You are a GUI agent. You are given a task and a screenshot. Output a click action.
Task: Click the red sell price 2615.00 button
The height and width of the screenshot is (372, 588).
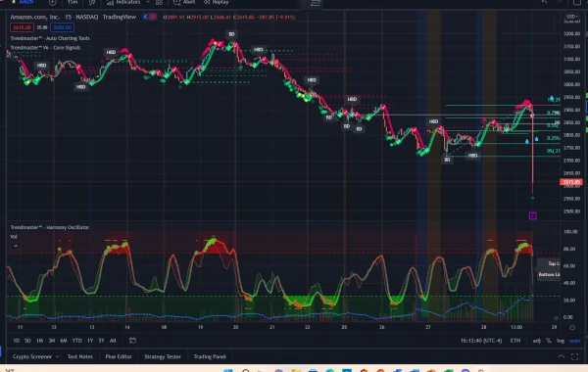pos(22,27)
